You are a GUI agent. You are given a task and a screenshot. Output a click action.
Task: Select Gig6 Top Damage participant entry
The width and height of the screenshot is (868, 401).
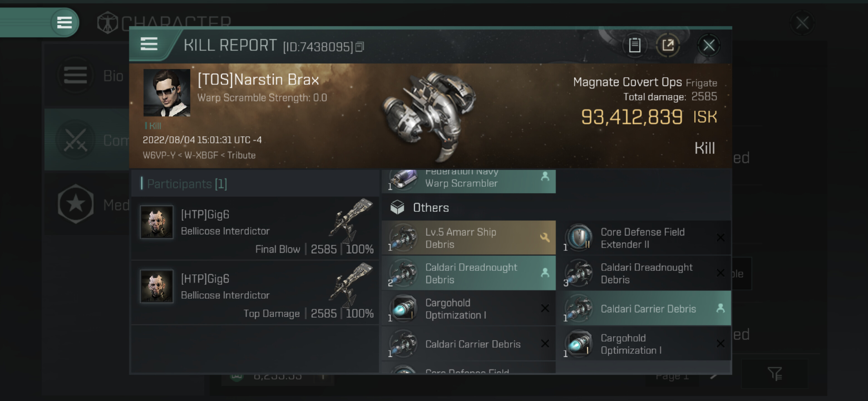point(255,292)
